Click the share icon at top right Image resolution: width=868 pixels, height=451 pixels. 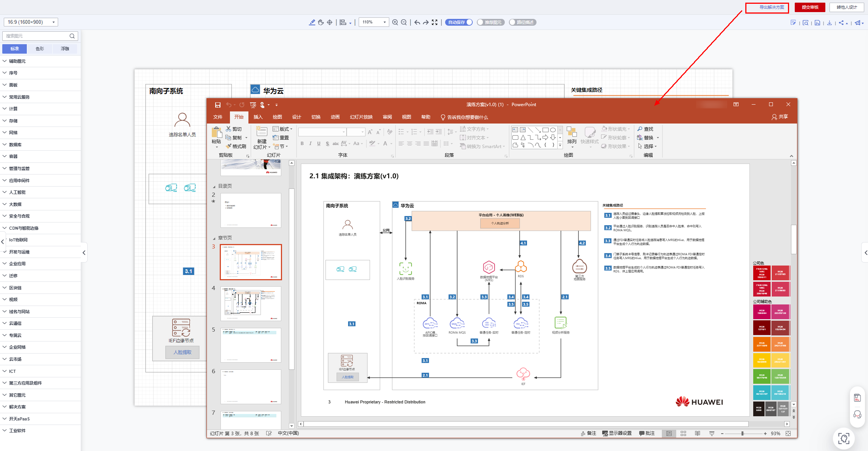tap(841, 23)
